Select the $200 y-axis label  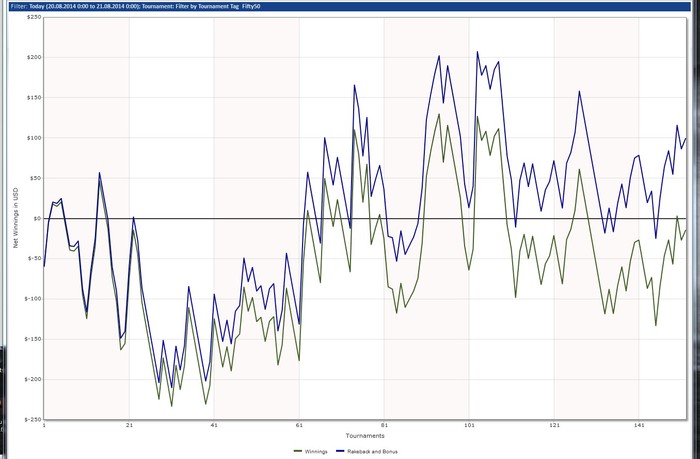pyautogui.click(x=34, y=57)
